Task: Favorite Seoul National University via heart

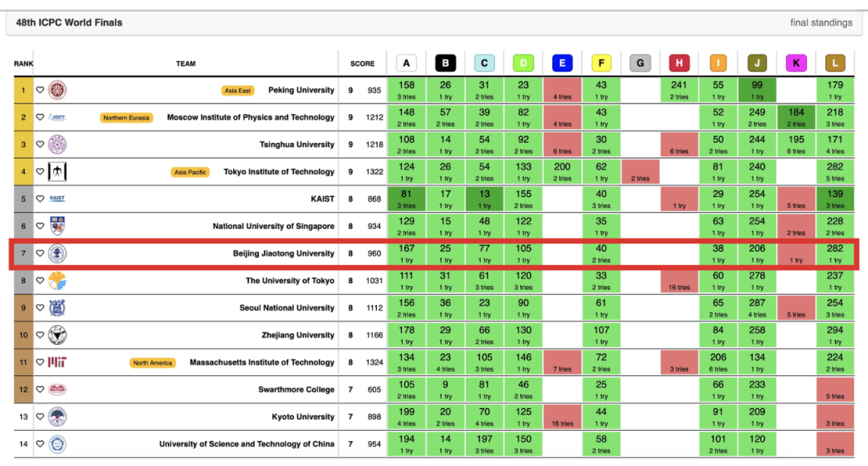Action: [40, 308]
